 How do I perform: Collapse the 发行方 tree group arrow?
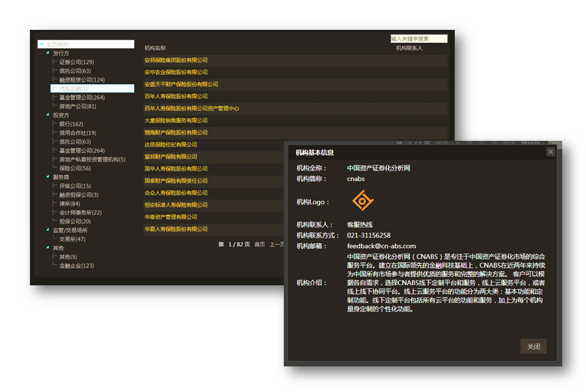48,53
